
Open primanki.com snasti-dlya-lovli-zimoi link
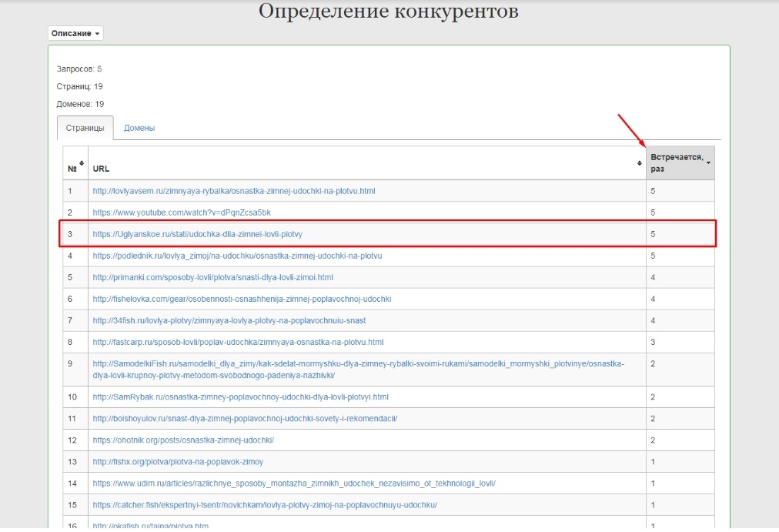[212, 277]
